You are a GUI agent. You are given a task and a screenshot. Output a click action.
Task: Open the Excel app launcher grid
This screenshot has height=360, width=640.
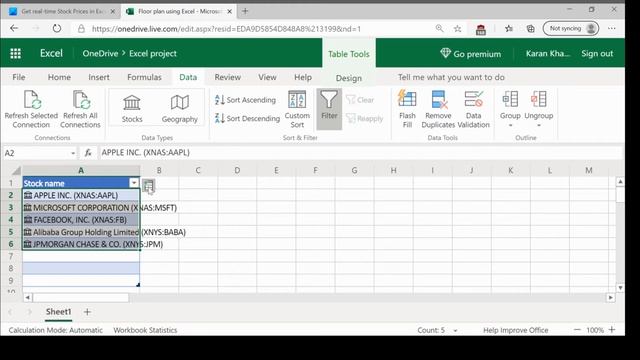[16, 53]
